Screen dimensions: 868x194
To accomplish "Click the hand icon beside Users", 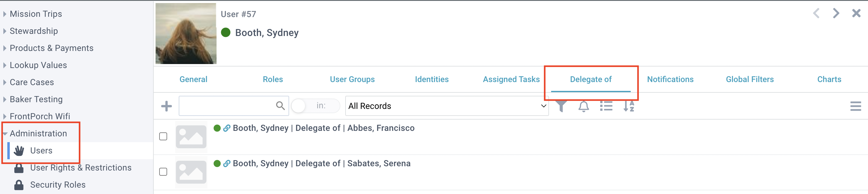I will [19, 151].
